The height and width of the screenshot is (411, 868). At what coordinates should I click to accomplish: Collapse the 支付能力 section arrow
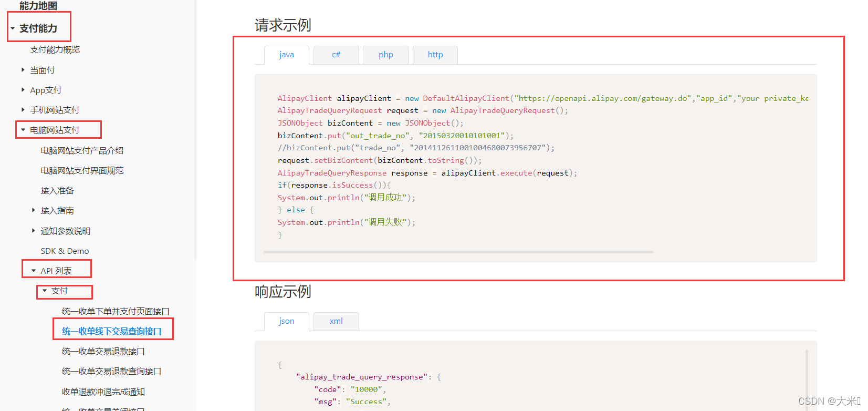click(13, 28)
